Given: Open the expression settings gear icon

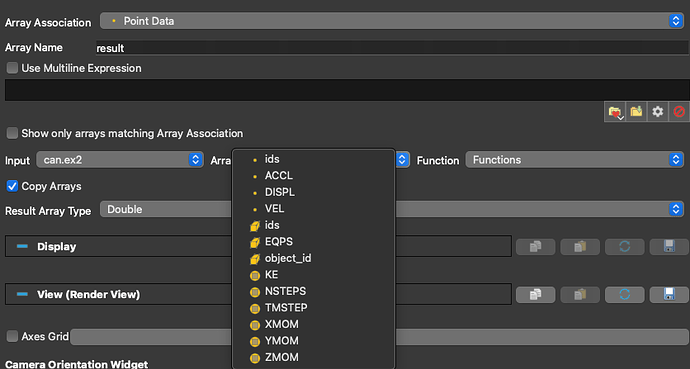Looking at the screenshot, I should [x=657, y=112].
